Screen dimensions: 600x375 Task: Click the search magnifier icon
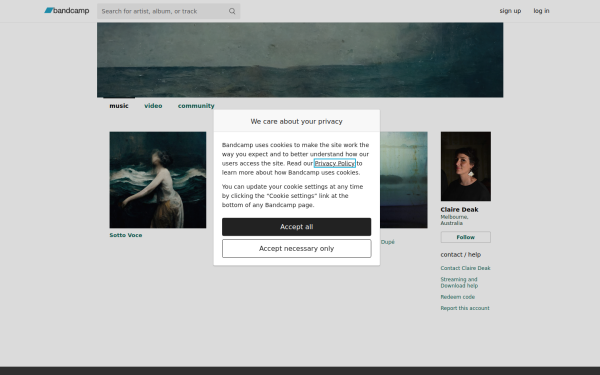click(x=232, y=11)
